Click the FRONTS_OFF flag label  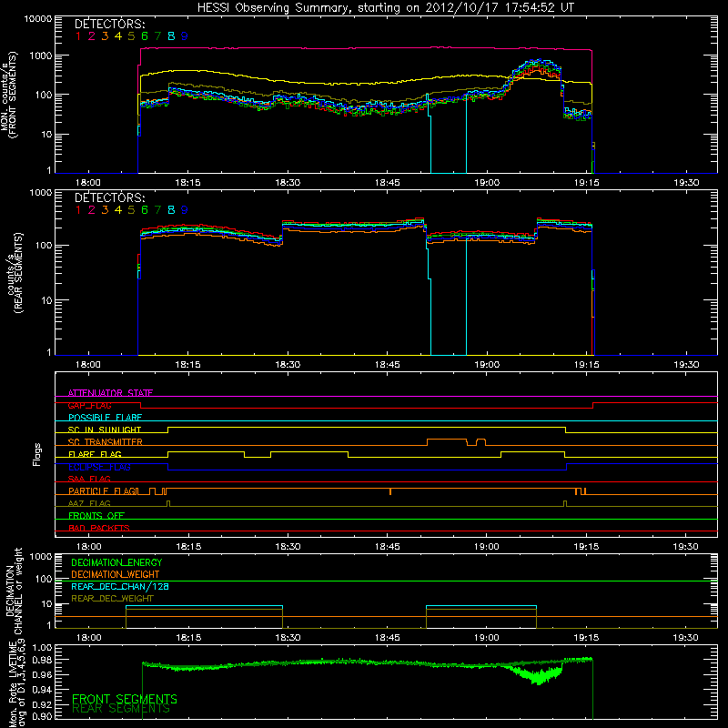pyautogui.click(x=96, y=516)
